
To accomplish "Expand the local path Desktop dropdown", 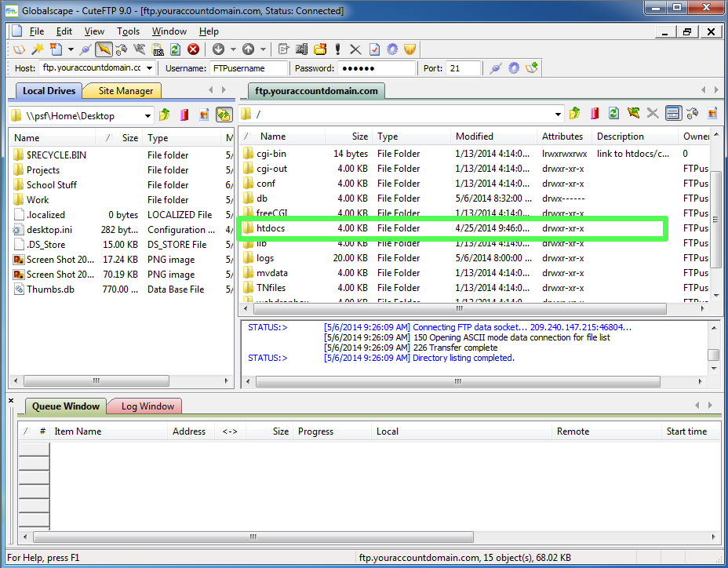I will [147, 115].
